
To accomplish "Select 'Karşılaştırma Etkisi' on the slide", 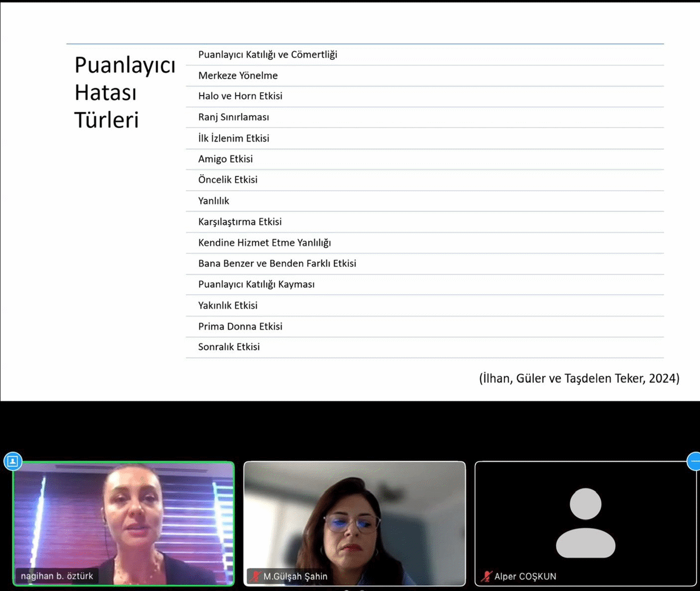I will pyautogui.click(x=240, y=221).
